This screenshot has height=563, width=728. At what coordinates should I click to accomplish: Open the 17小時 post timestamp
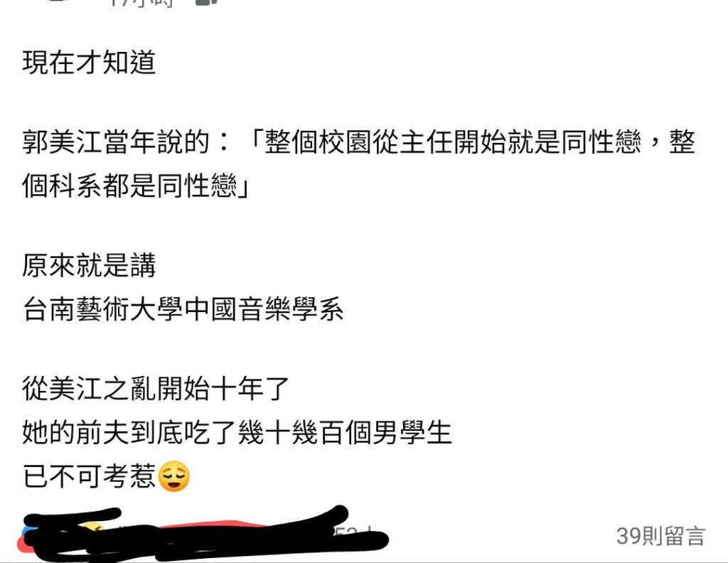[143, 3]
